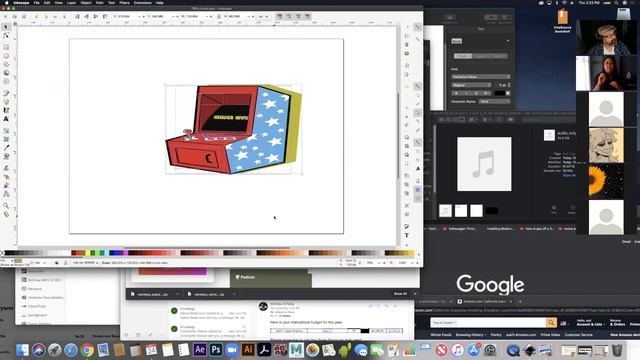Select the Spiral tool in Inkscape
The height and width of the screenshot is (360, 640).
(6, 81)
